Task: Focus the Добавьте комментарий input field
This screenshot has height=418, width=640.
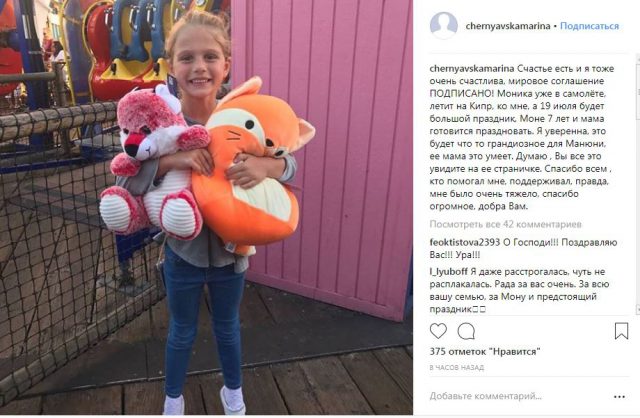Action: click(486, 396)
